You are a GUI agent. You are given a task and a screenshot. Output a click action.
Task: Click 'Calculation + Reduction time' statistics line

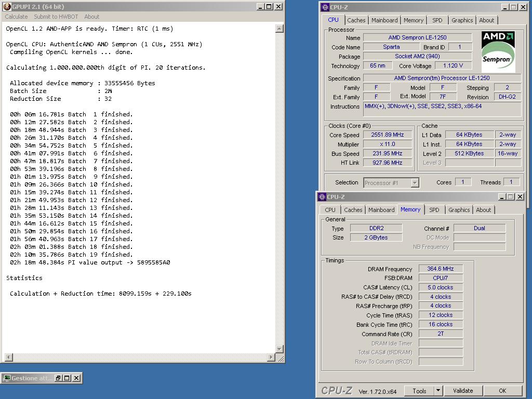click(x=100, y=294)
